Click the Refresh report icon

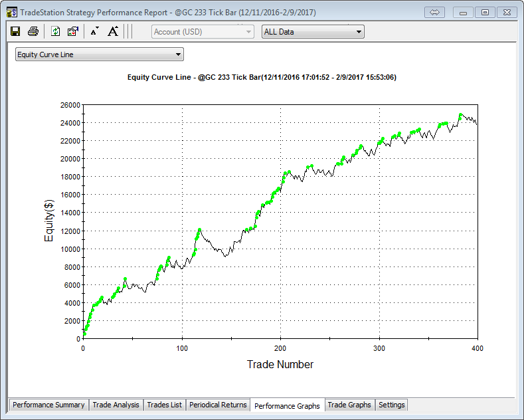coord(56,31)
